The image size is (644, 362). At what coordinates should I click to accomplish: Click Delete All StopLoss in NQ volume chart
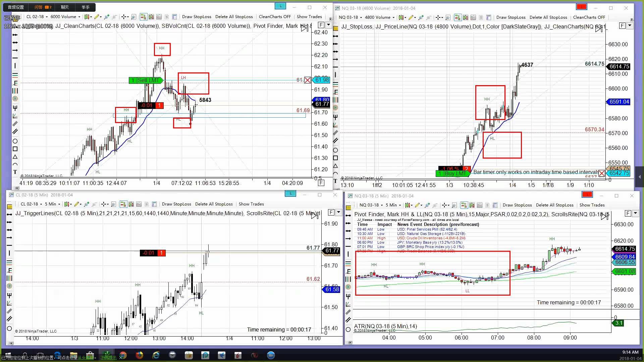(x=548, y=17)
